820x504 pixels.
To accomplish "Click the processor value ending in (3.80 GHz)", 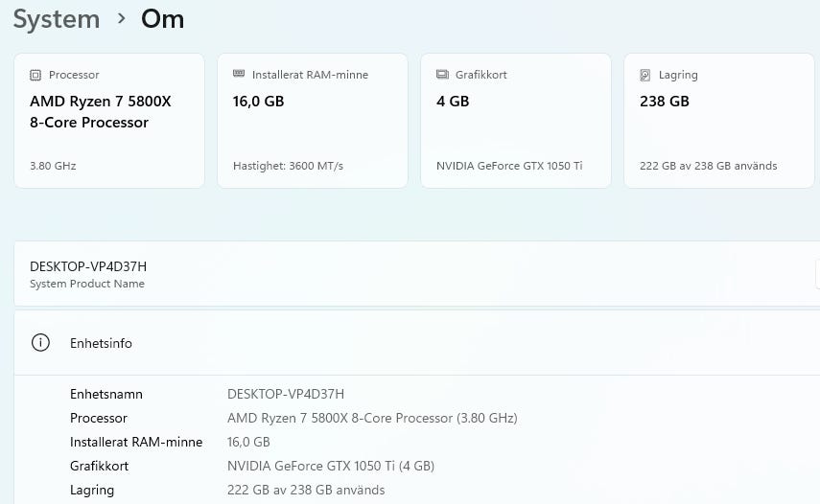I will pyautogui.click(x=372, y=418).
